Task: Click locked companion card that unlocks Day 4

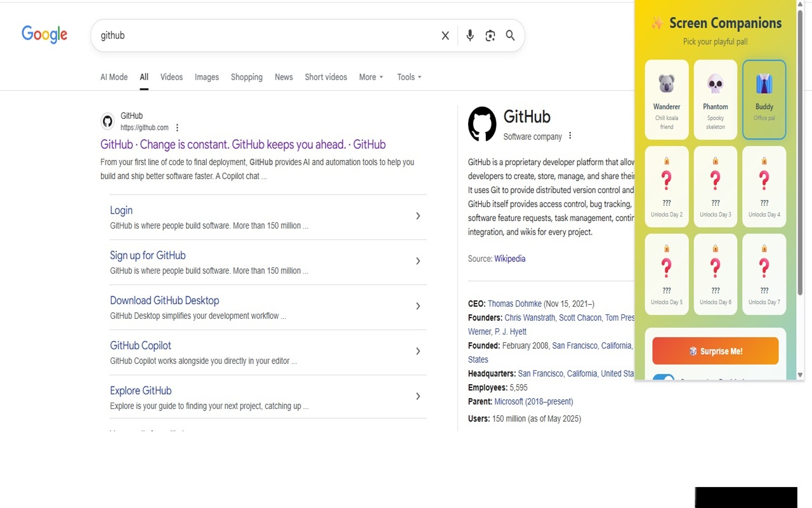Action: 764,187
